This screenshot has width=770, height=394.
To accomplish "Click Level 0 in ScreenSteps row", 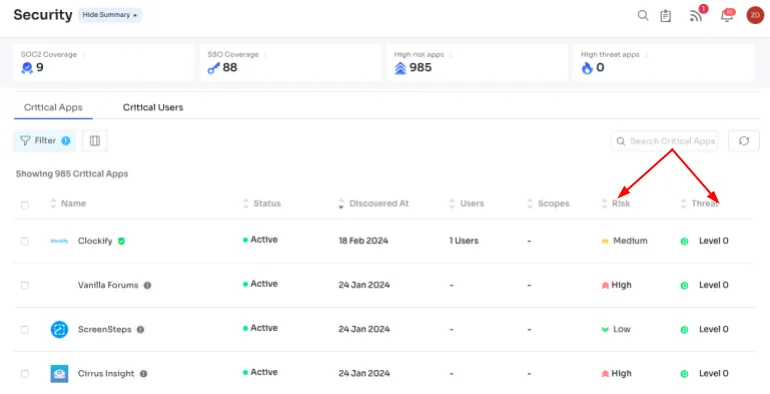I will [x=714, y=330].
